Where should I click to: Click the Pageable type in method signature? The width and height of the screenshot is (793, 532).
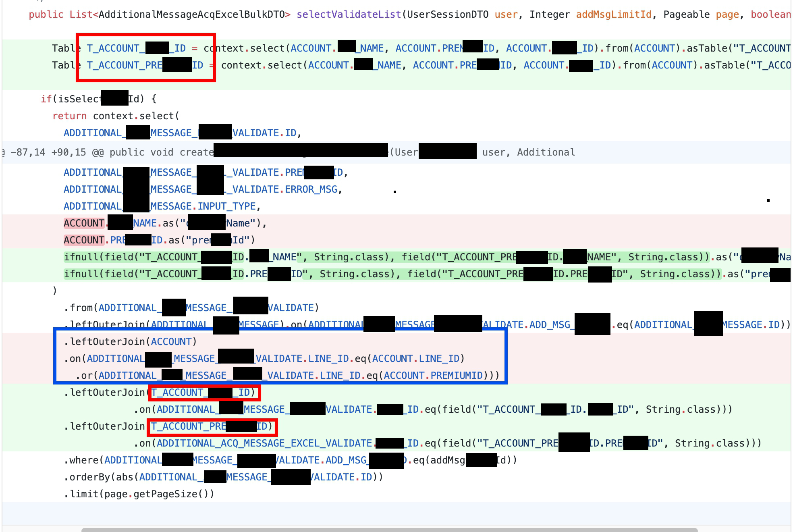[686, 15]
